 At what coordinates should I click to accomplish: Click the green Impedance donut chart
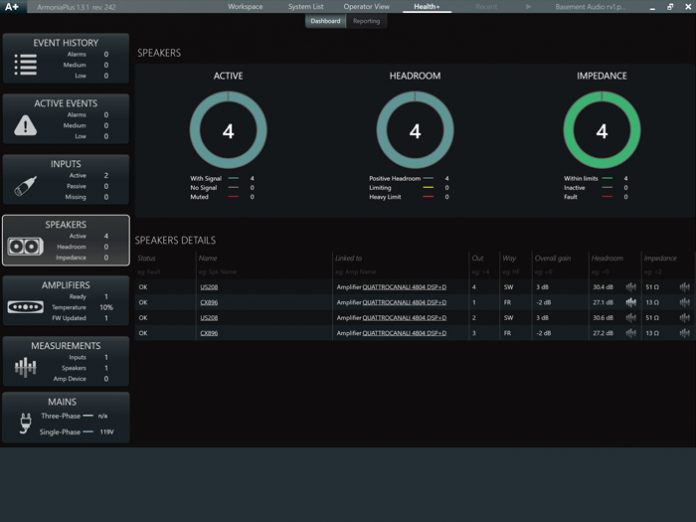pyautogui.click(x=602, y=130)
